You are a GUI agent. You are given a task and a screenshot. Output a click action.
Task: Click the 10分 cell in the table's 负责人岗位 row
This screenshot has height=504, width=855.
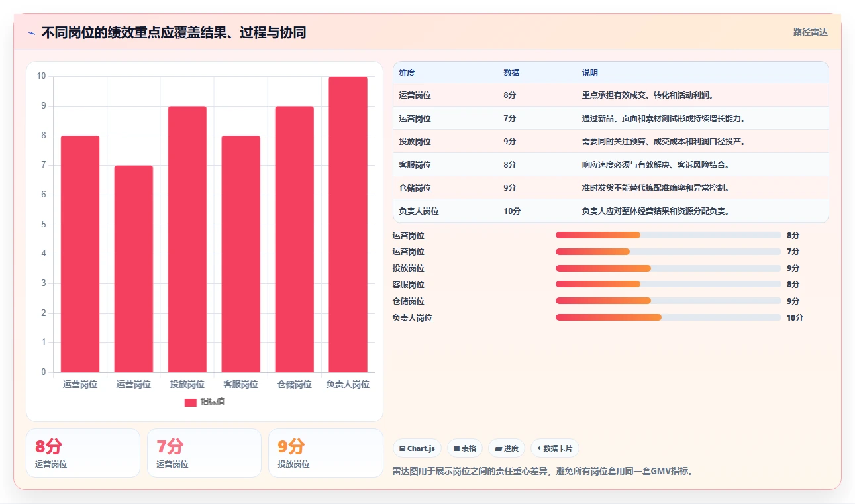pos(512,211)
